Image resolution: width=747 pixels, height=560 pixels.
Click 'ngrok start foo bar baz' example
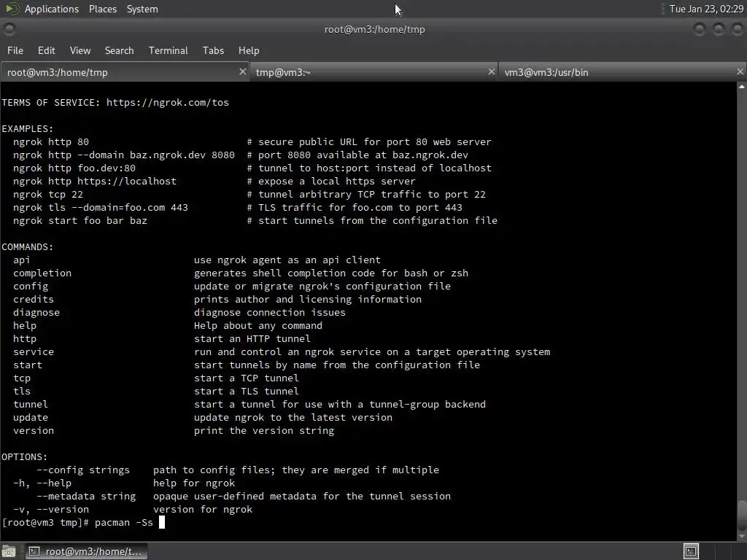tap(80, 220)
